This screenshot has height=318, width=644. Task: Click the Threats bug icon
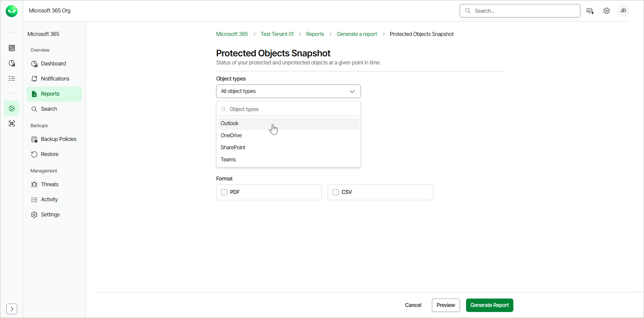click(x=34, y=184)
